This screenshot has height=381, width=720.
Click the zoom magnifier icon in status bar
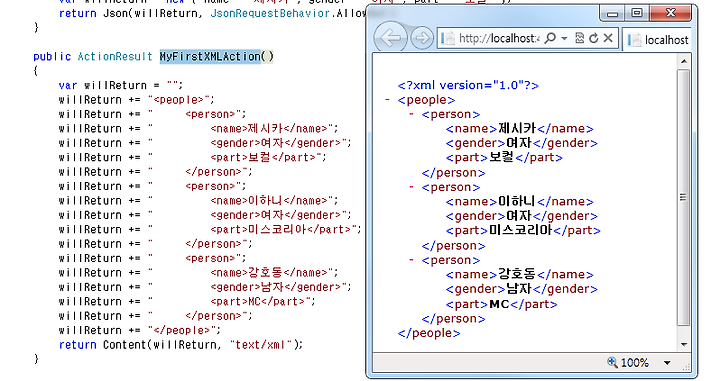[x=612, y=362]
